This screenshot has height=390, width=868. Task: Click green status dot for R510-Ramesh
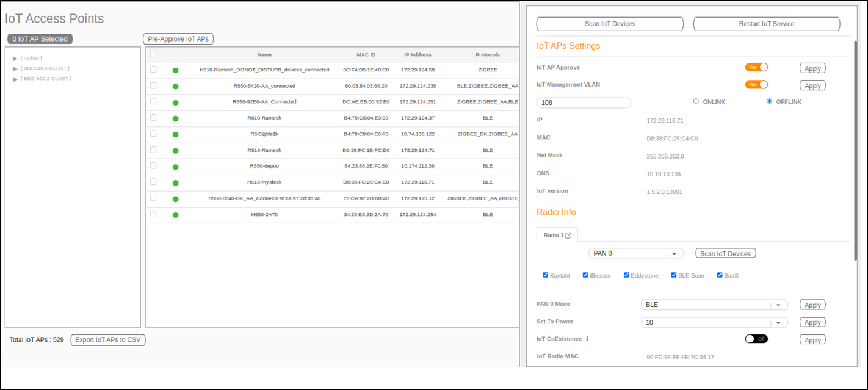176,151
